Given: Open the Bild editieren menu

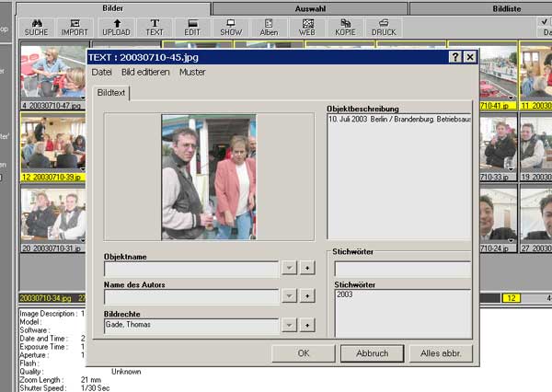Looking at the screenshot, I should pyautogui.click(x=145, y=72).
